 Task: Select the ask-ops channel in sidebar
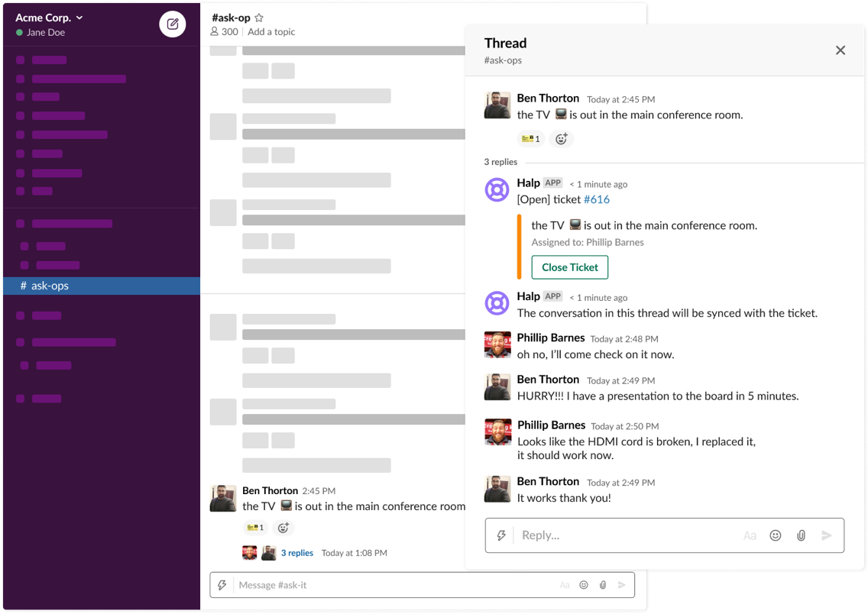click(102, 286)
